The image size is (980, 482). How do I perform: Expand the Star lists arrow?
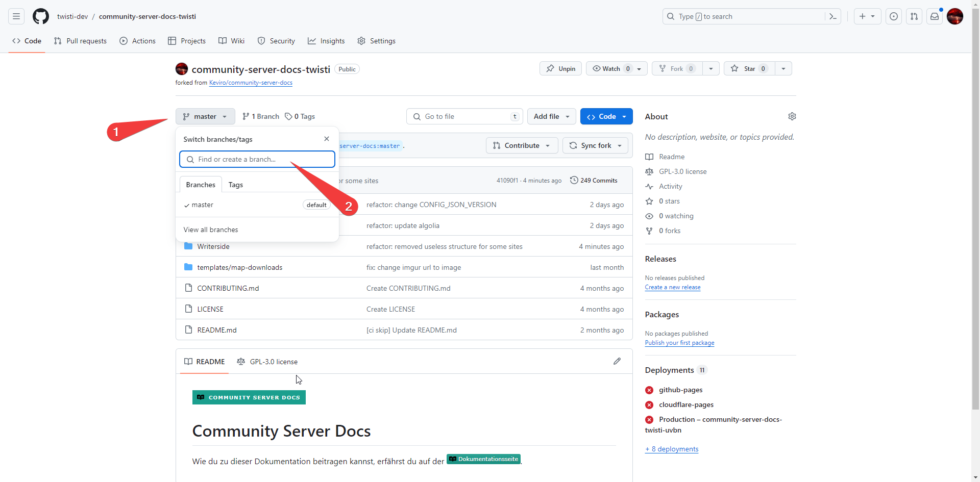[783, 68]
